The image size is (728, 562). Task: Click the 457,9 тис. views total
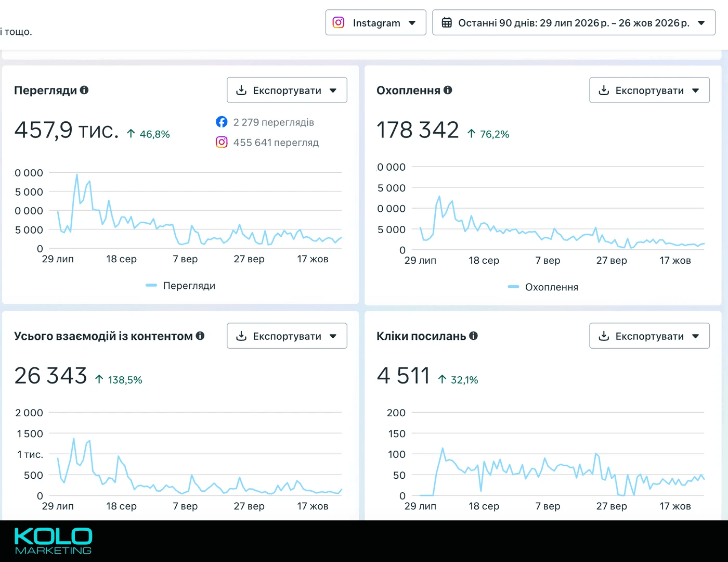click(67, 130)
